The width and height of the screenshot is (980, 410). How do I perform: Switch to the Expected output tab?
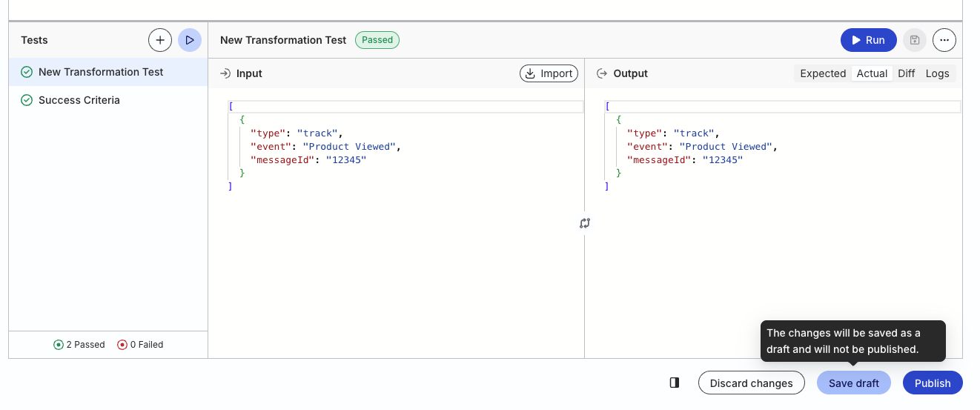click(x=823, y=73)
